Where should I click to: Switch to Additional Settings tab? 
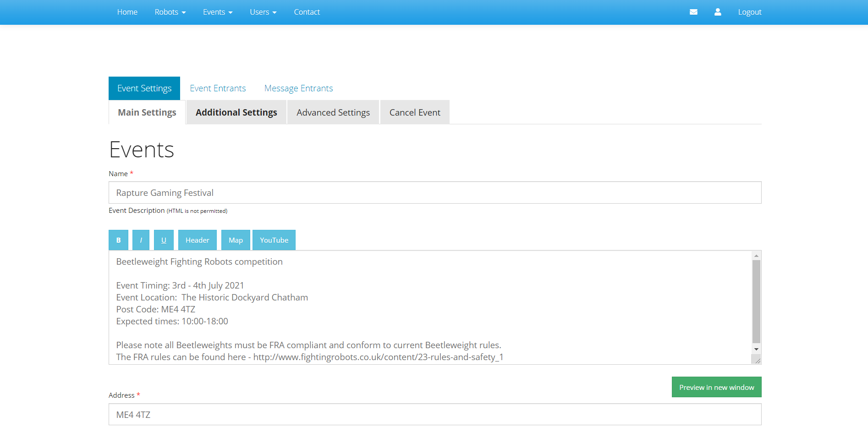pyautogui.click(x=236, y=112)
